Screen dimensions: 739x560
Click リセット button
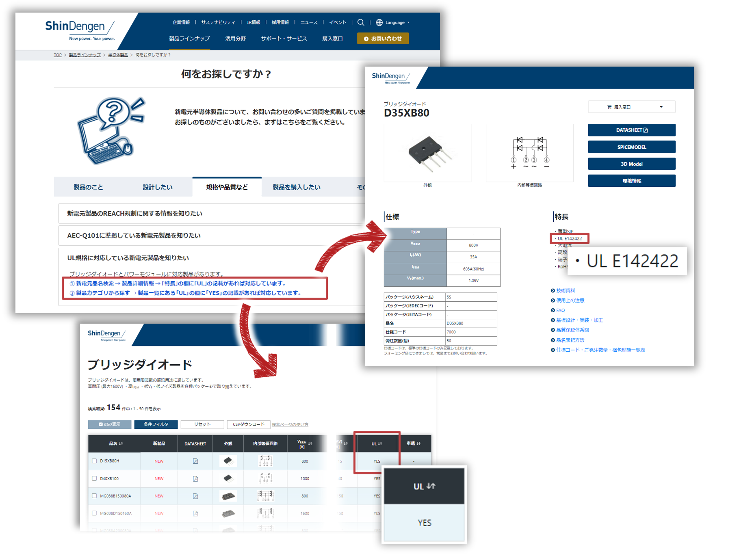coord(202,424)
